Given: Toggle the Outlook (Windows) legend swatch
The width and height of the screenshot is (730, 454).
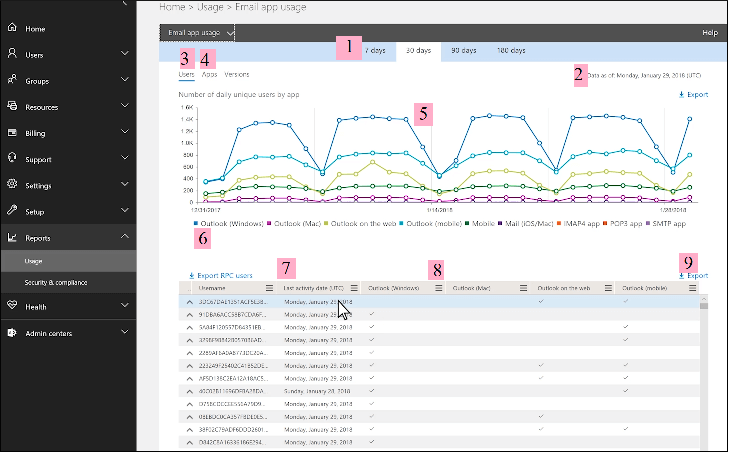Looking at the screenshot, I should (x=196, y=224).
